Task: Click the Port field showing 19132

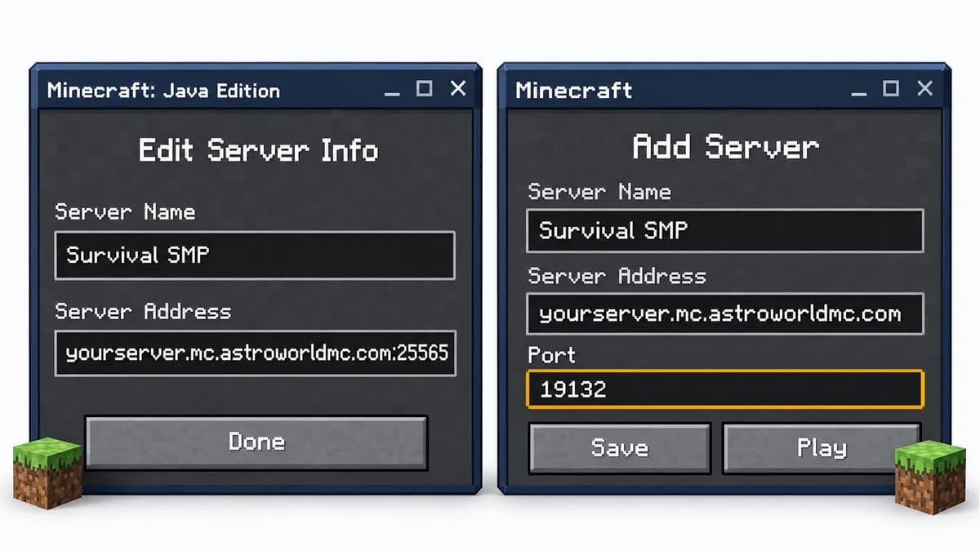Action: click(725, 389)
